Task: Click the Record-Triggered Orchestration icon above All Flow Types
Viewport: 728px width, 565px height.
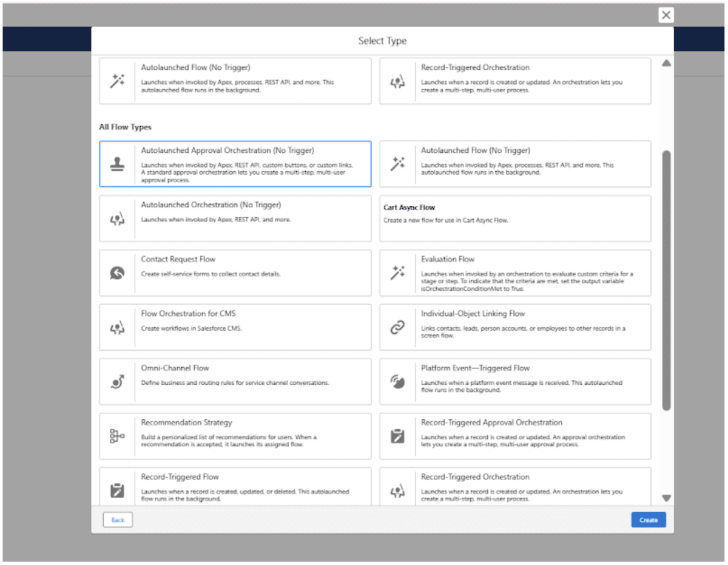Action: pos(397,81)
